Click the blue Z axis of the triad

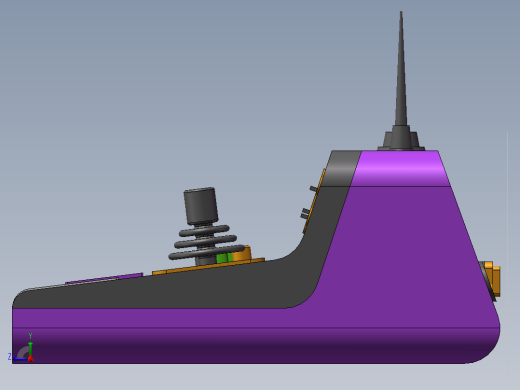coord(21,359)
